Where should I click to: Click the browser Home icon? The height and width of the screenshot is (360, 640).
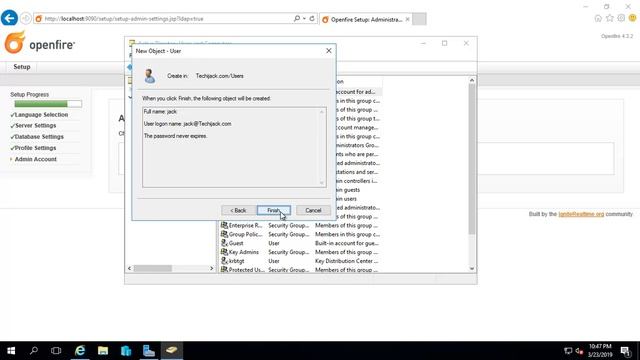coord(598,18)
